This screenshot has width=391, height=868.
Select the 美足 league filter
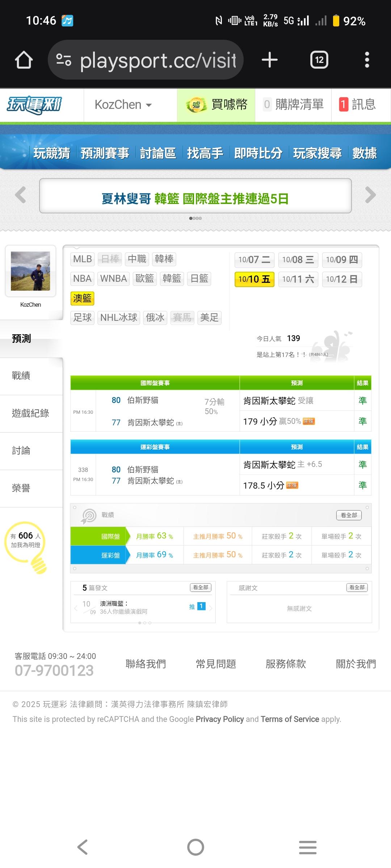click(209, 318)
